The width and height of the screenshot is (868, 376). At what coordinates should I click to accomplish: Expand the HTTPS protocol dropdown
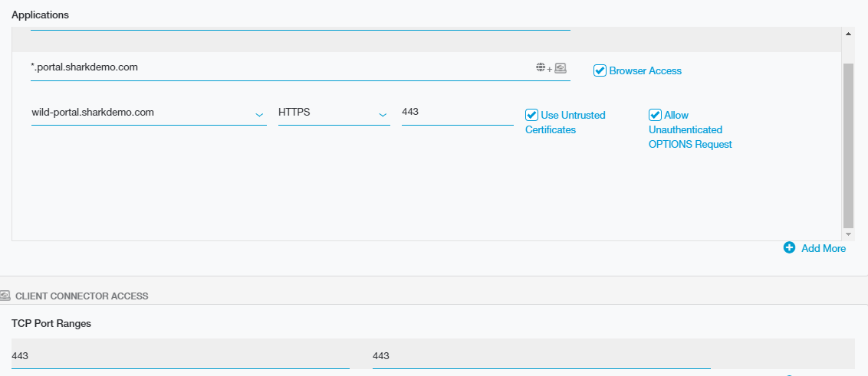(x=333, y=113)
